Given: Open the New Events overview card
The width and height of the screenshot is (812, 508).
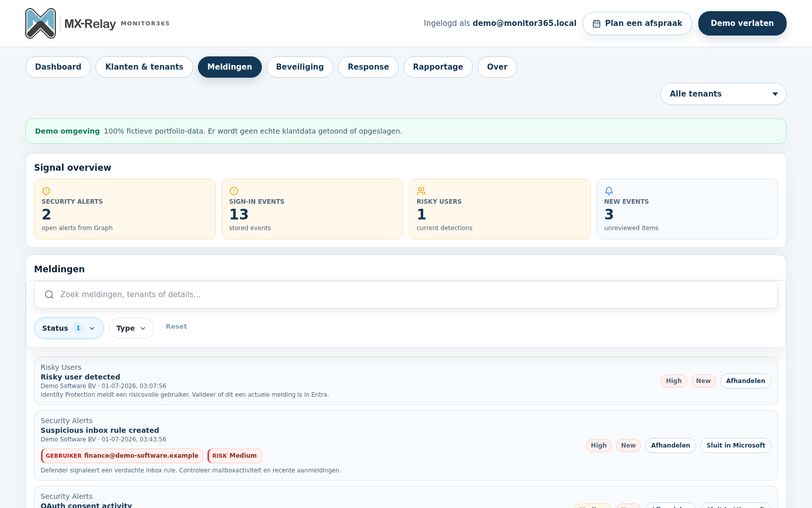Looking at the screenshot, I should pyautogui.click(x=687, y=209).
